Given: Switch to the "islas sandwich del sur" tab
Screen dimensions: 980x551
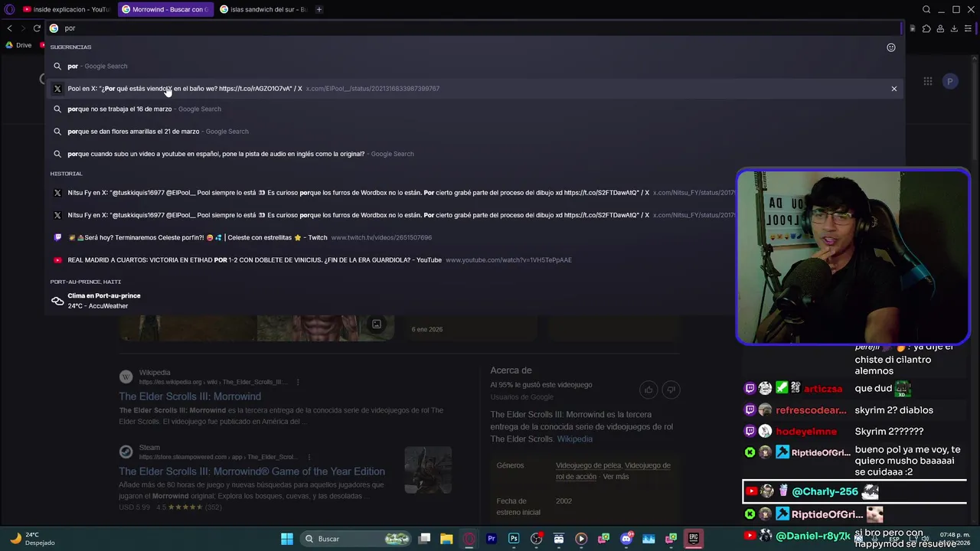Looking at the screenshot, I should click(x=263, y=9).
